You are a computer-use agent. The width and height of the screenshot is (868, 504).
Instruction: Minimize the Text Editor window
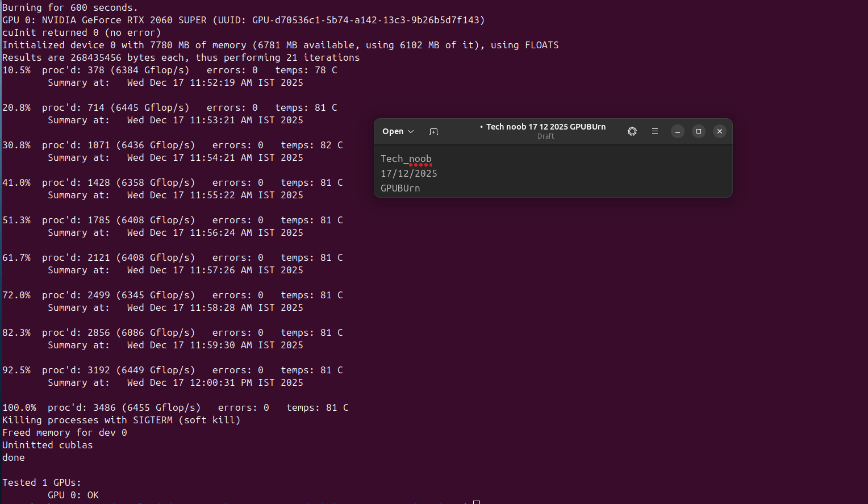tap(677, 131)
